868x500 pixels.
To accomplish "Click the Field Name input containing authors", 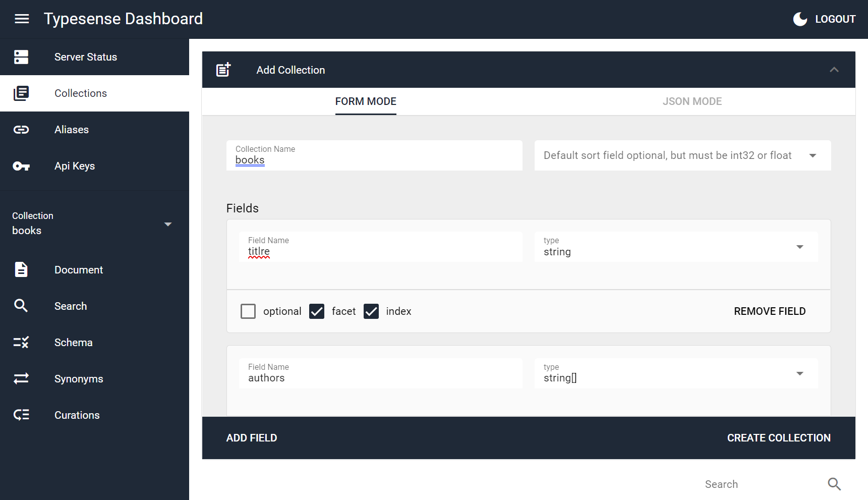I will tap(381, 373).
